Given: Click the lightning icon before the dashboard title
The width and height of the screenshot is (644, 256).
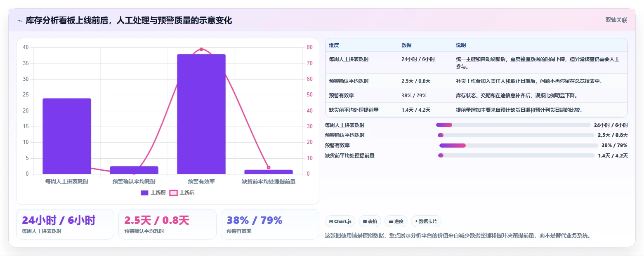Looking at the screenshot, I should 19,21.
